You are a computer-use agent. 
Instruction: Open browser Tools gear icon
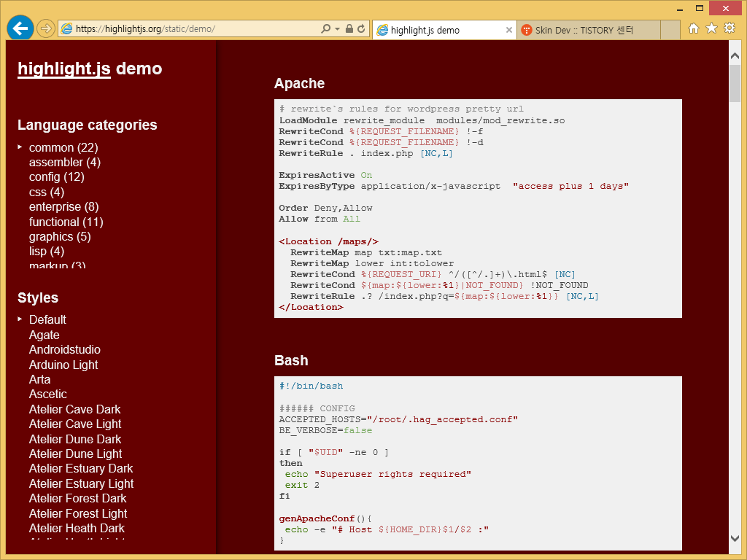point(729,28)
